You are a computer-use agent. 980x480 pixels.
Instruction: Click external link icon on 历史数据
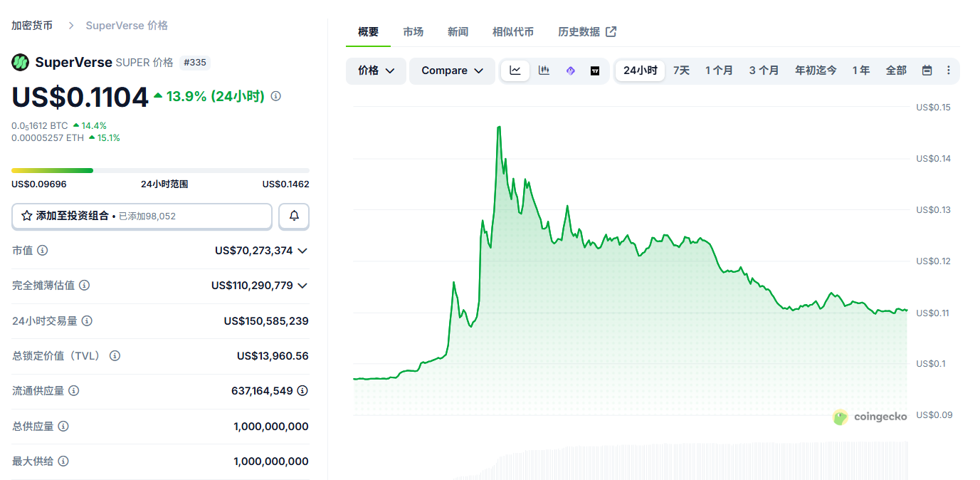611,31
